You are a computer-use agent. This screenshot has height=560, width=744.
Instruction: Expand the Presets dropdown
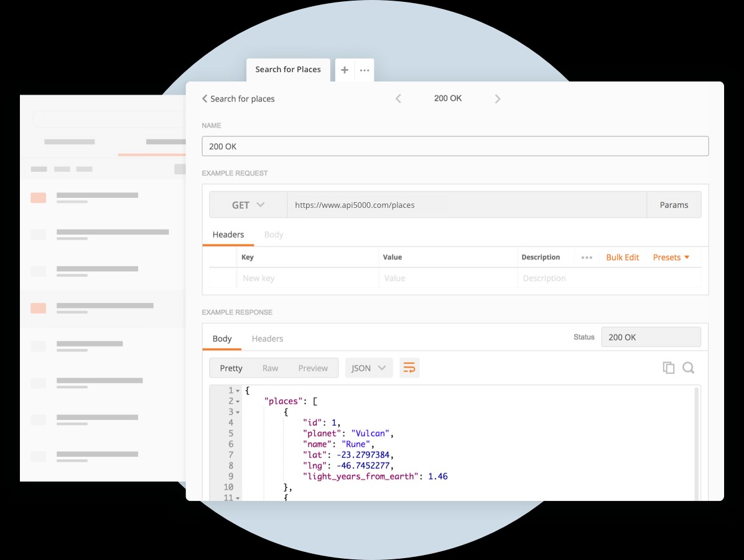click(x=671, y=258)
